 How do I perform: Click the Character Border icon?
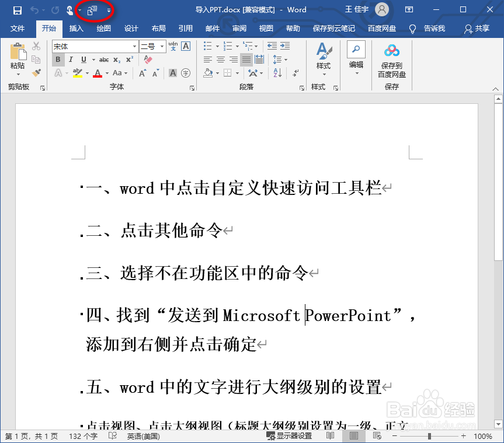186,46
